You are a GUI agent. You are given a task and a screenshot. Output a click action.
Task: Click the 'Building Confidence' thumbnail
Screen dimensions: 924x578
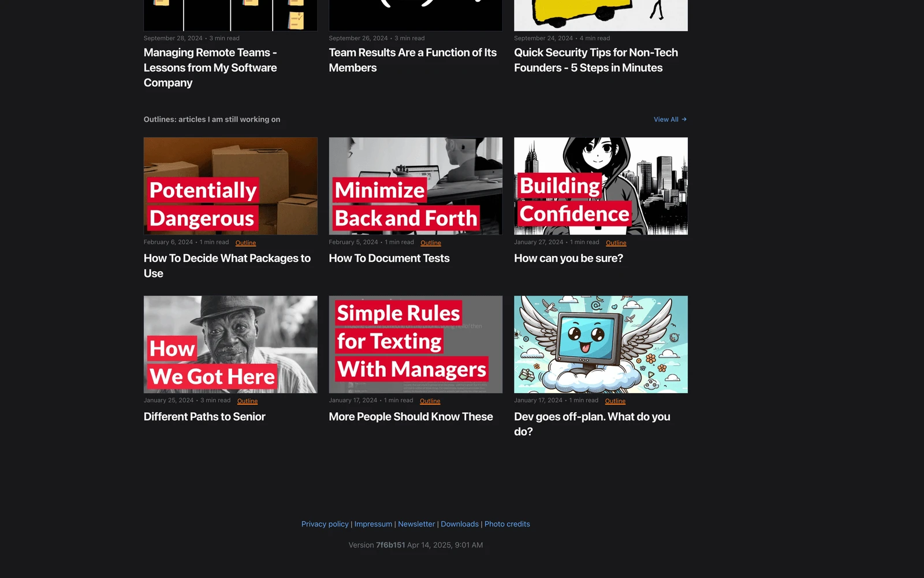(x=601, y=186)
